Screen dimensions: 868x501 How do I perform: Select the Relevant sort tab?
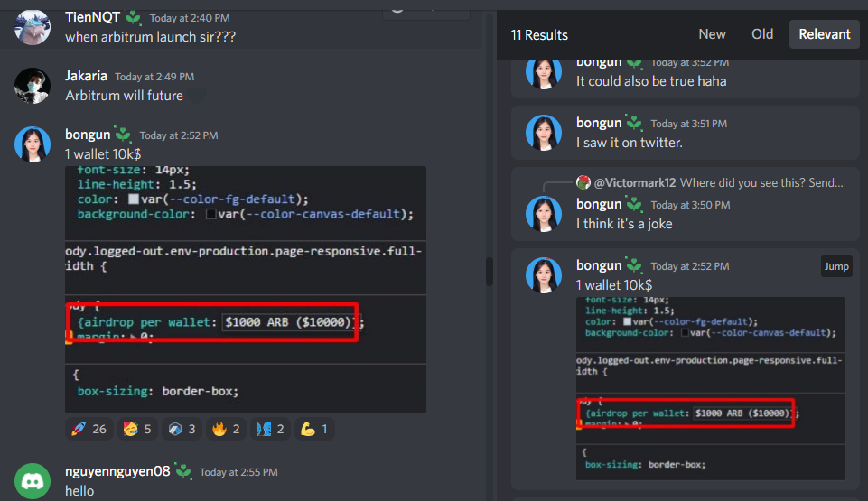coord(825,34)
